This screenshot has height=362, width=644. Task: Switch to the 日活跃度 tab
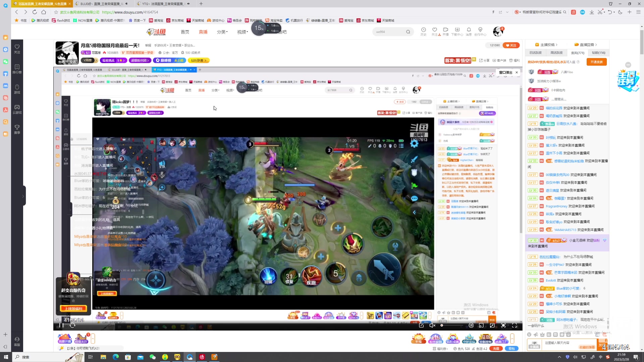536,53
